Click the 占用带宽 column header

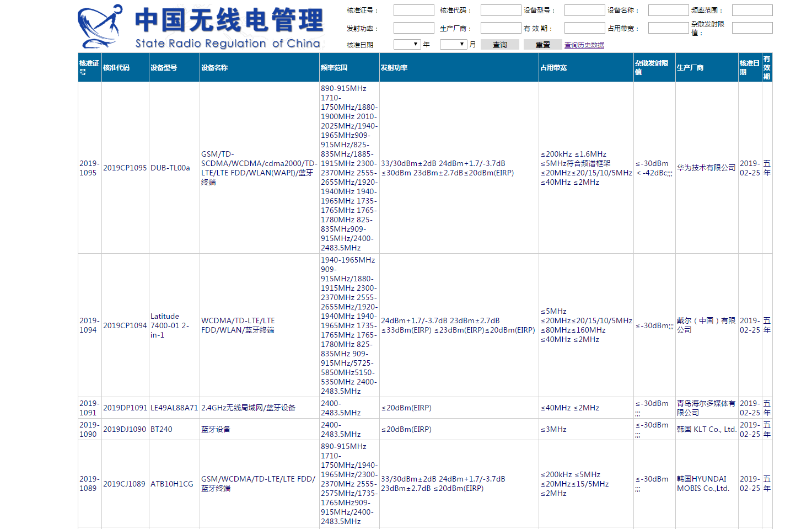(x=587, y=67)
